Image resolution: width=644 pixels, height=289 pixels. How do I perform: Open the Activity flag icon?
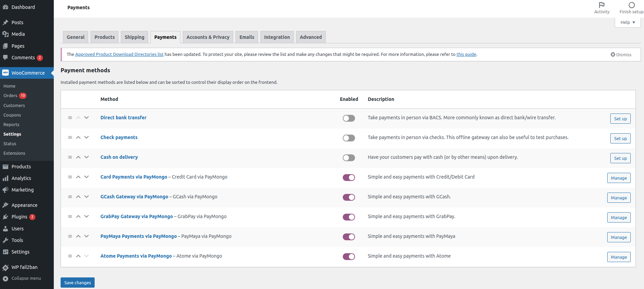pos(602,5)
